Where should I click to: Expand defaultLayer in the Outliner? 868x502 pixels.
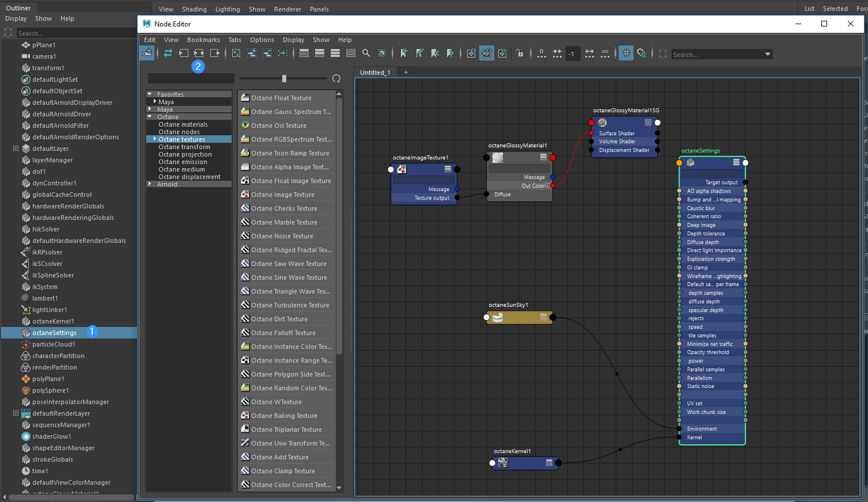point(16,149)
